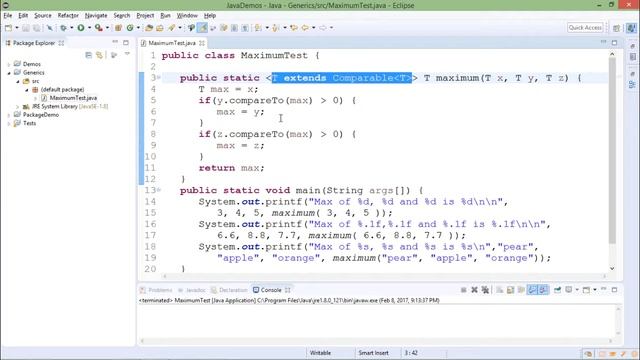Click the Pin Console icon
Image resolution: width=640 pixels, height=360 pixels.
click(x=557, y=290)
